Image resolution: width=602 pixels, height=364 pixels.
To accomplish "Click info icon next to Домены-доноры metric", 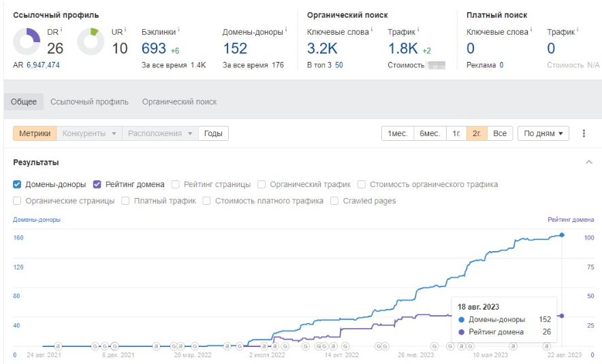I will click(x=286, y=30).
